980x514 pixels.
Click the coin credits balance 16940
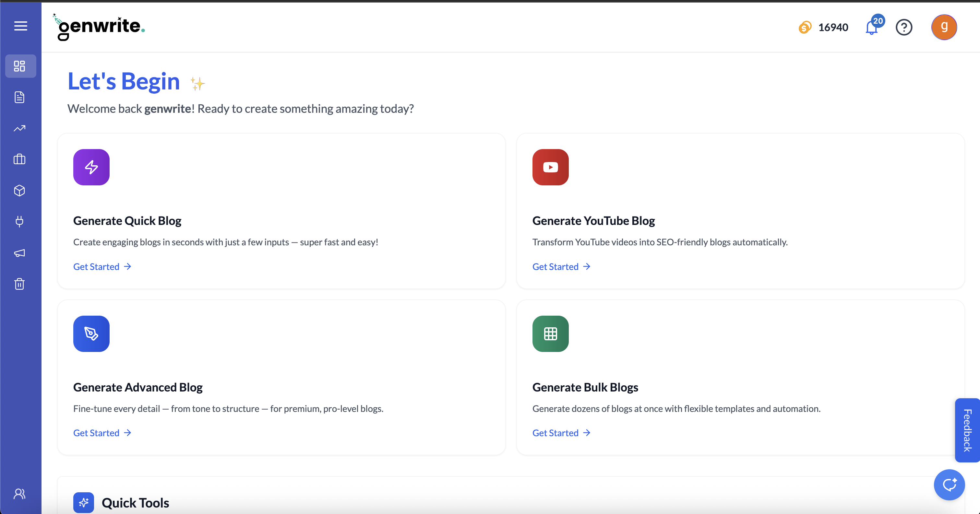(824, 27)
